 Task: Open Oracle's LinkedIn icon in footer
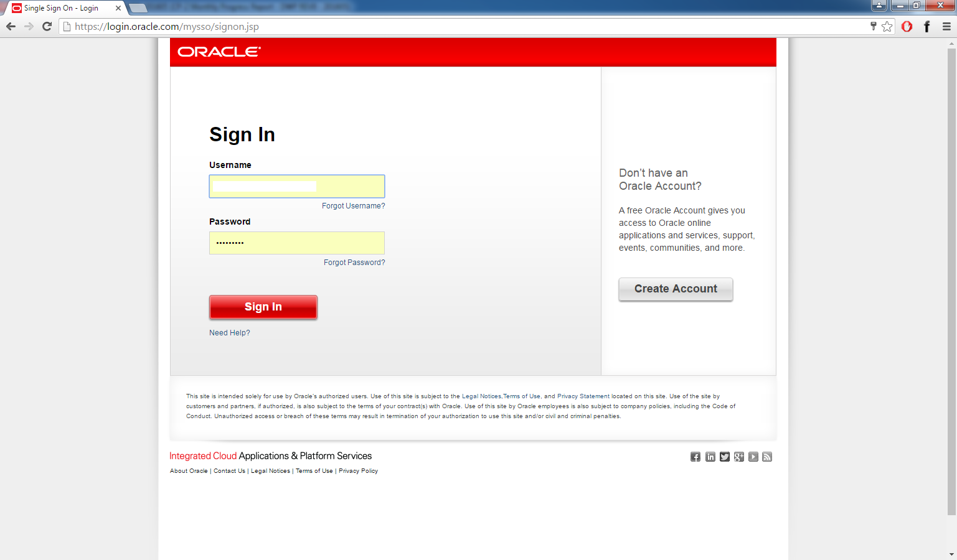(x=710, y=457)
